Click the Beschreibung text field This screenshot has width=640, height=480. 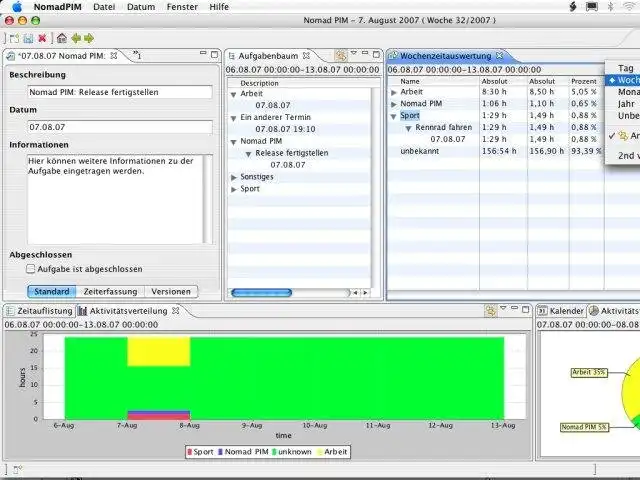(120, 92)
